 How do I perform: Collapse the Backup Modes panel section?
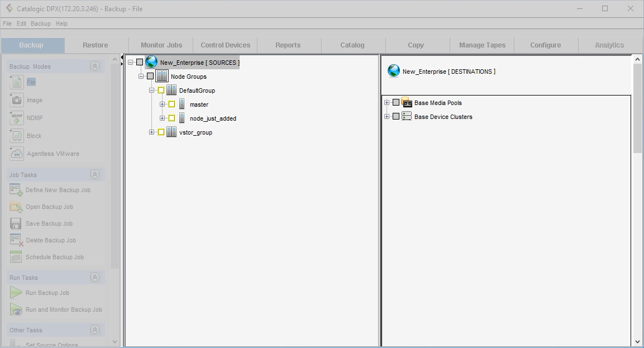point(95,66)
